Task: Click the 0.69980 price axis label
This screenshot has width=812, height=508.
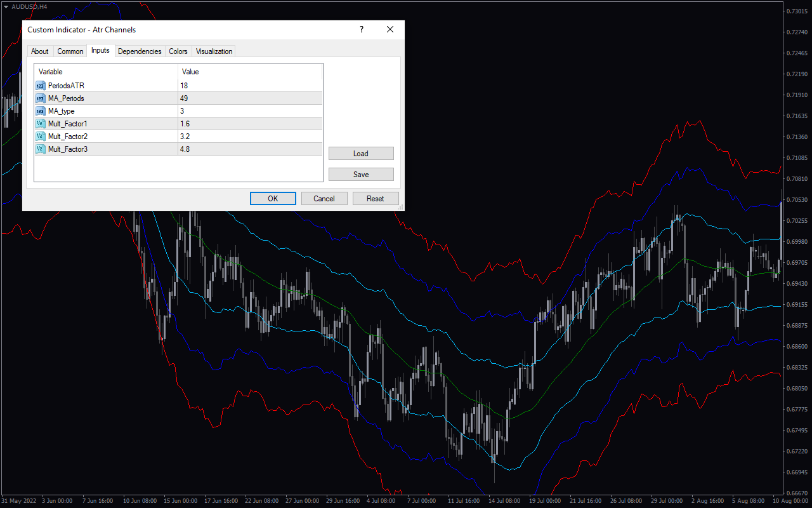Action: tap(797, 242)
